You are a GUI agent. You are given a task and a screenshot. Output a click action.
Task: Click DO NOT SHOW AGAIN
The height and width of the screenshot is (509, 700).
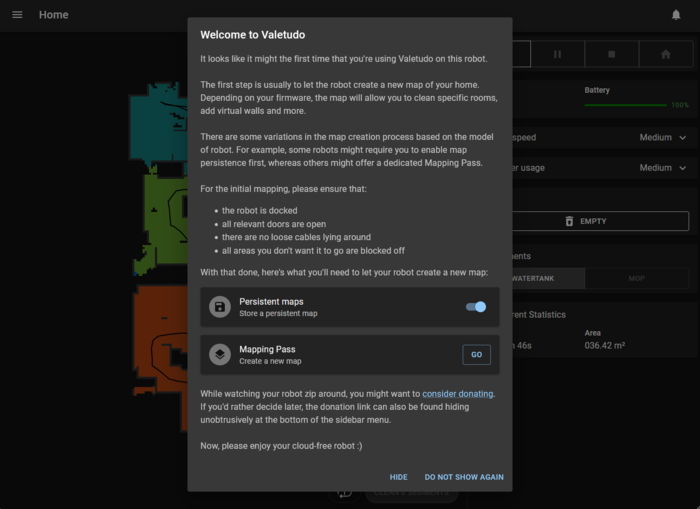pos(464,477)
